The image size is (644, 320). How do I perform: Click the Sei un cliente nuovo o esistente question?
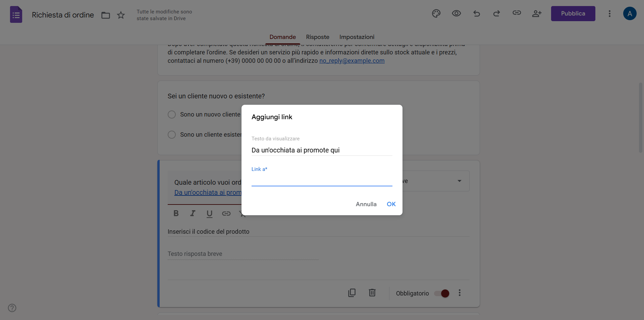click(x=216, y=96)
